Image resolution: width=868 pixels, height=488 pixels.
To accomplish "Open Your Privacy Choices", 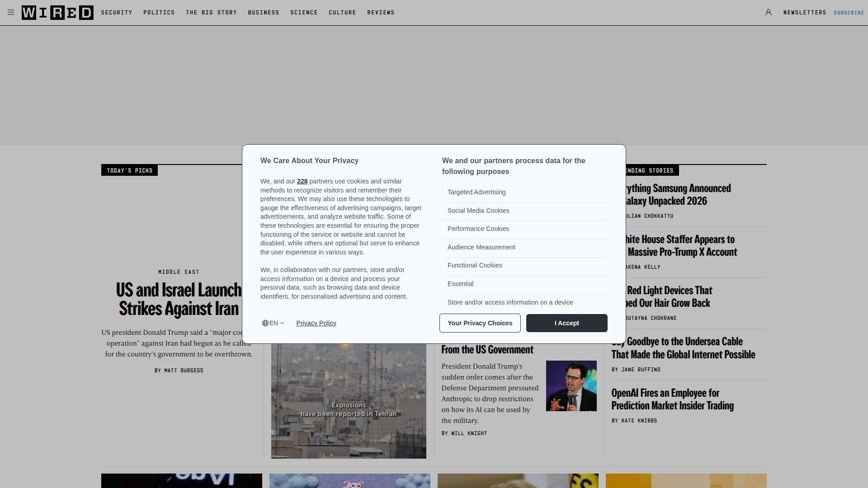I will pyautogui.click(x=480, y=323).
